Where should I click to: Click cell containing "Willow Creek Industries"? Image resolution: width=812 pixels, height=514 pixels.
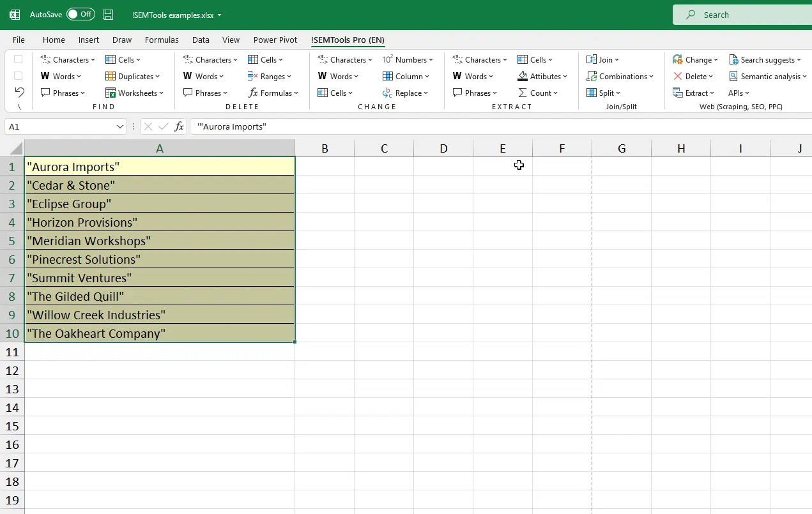(160, 315)
